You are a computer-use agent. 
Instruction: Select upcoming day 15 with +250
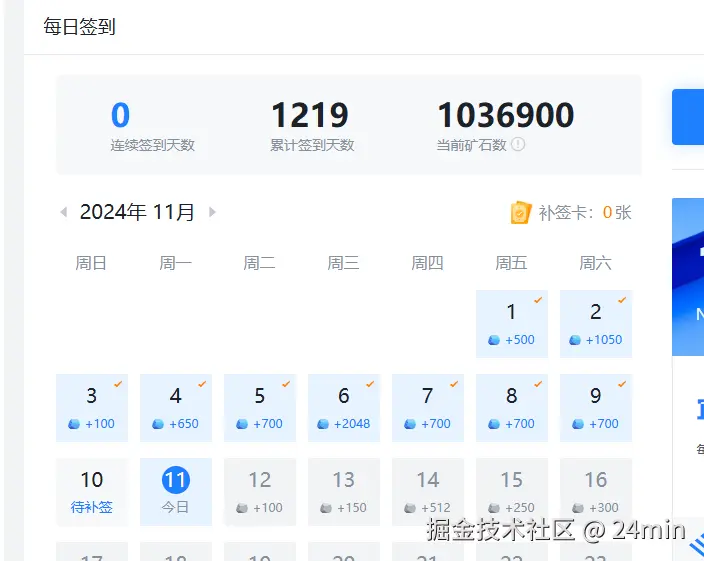pos(512,492)
